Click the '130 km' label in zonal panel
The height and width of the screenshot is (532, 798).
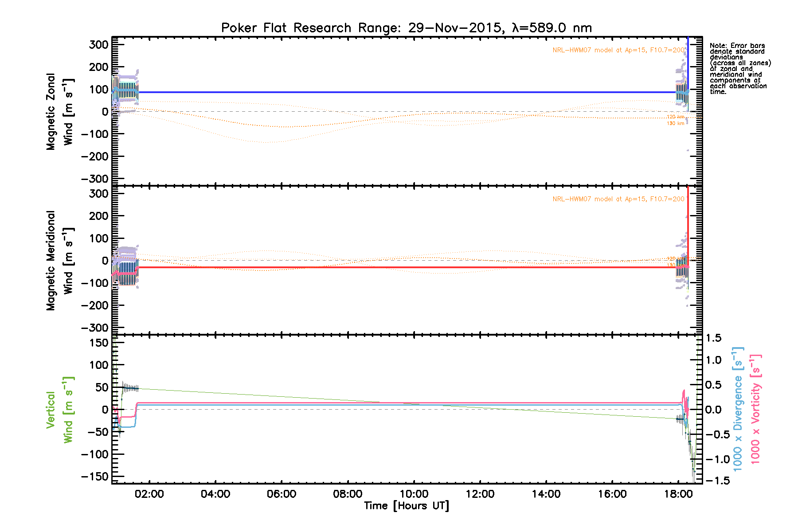(x=675, y=123)
